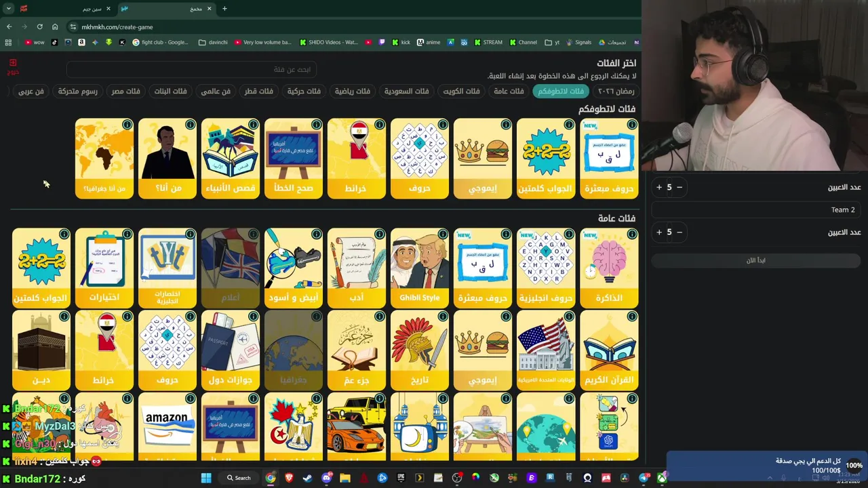Show info for جوازات دول card
This screenshot has width=868, height=488.
coord(253,317)
